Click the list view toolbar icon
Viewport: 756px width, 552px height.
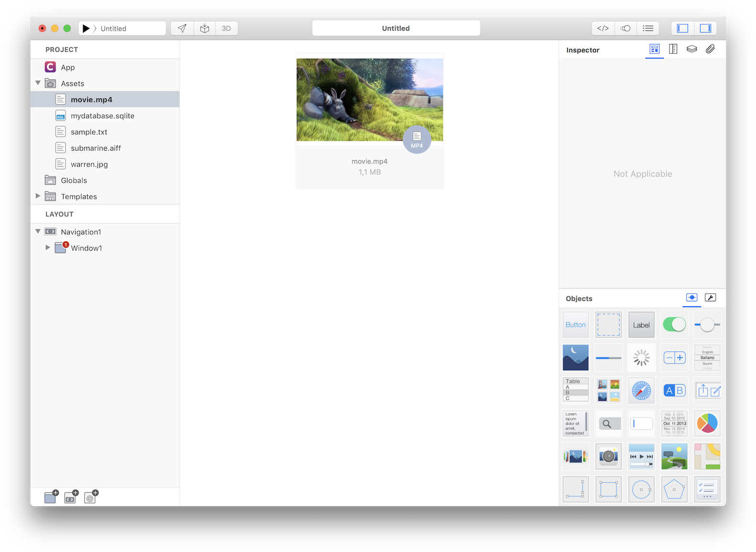[648, 28]
